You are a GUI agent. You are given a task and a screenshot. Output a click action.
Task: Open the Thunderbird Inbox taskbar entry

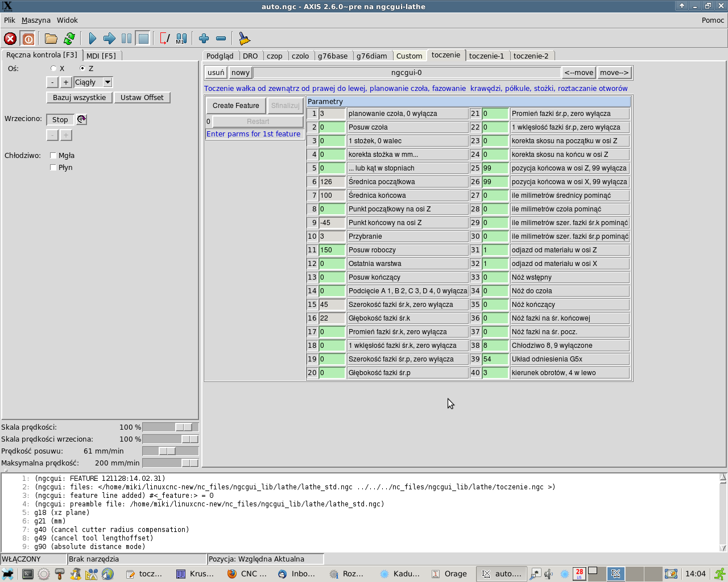click(x=297, y=574)
